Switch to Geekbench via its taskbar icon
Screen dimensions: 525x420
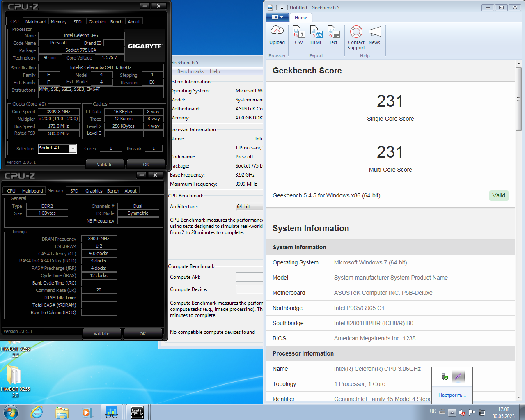click(112, 412)
